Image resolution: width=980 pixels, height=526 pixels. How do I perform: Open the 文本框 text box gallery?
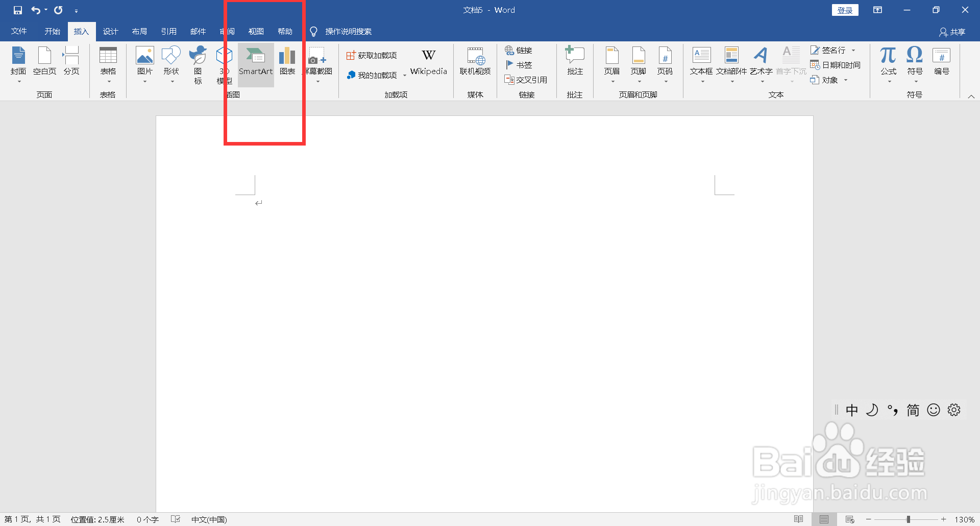pyautogui.click(x=701, y=65)
